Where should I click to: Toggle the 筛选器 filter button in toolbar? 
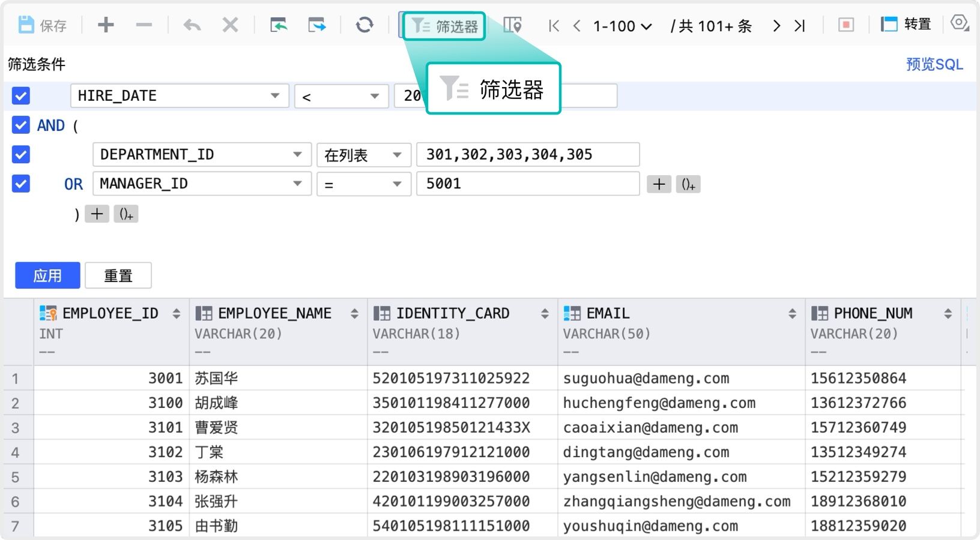pyautogui.click(x=444, y=26)
